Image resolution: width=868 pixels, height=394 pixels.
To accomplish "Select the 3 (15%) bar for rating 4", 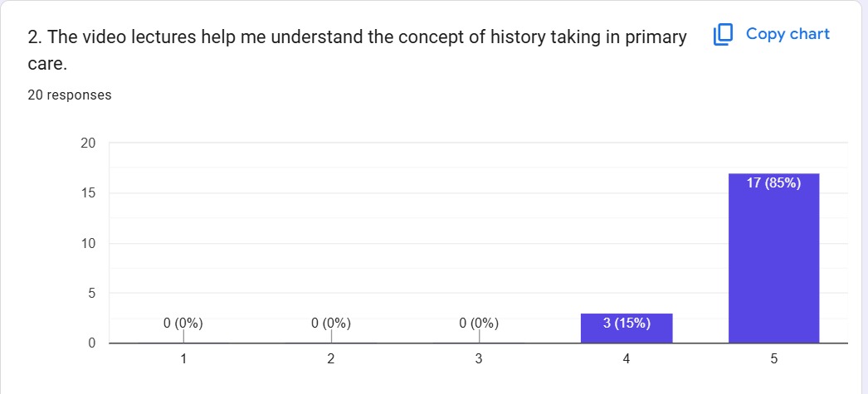I will point(627,328).
